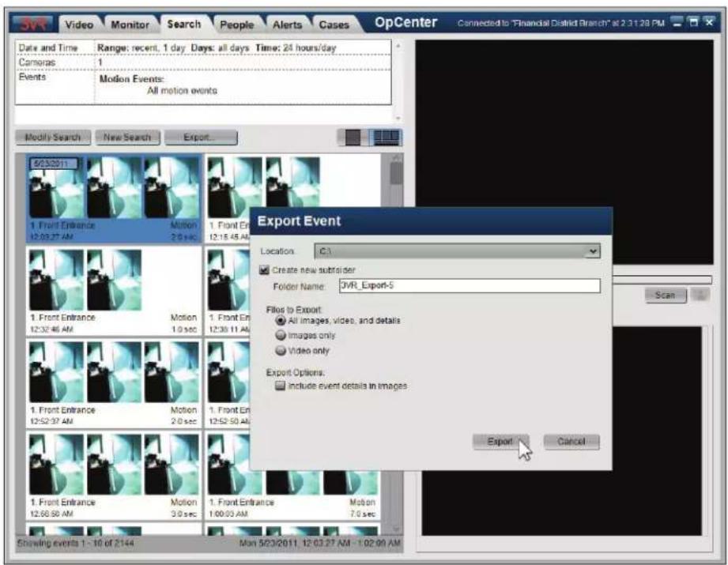Click the search criteria panel scrollbar
This screenshot has height=565, width=728.
click(x=398, y=81)
